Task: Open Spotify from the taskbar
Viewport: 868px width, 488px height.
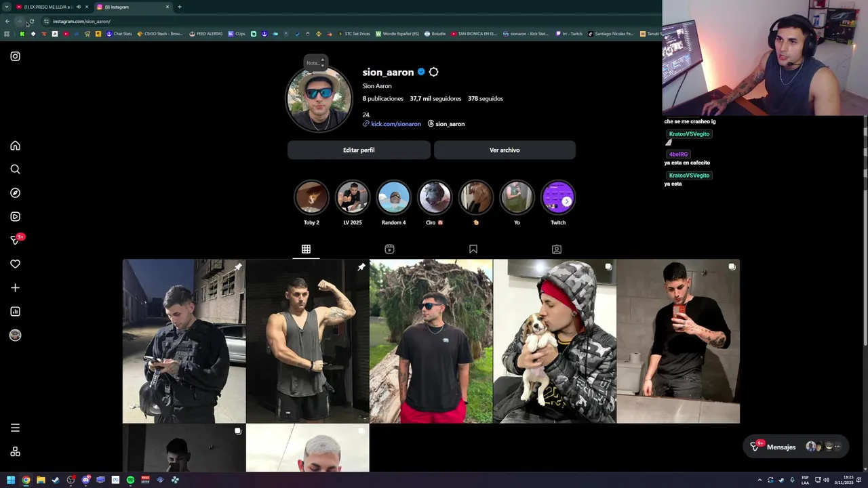Action: pos(130,480)
